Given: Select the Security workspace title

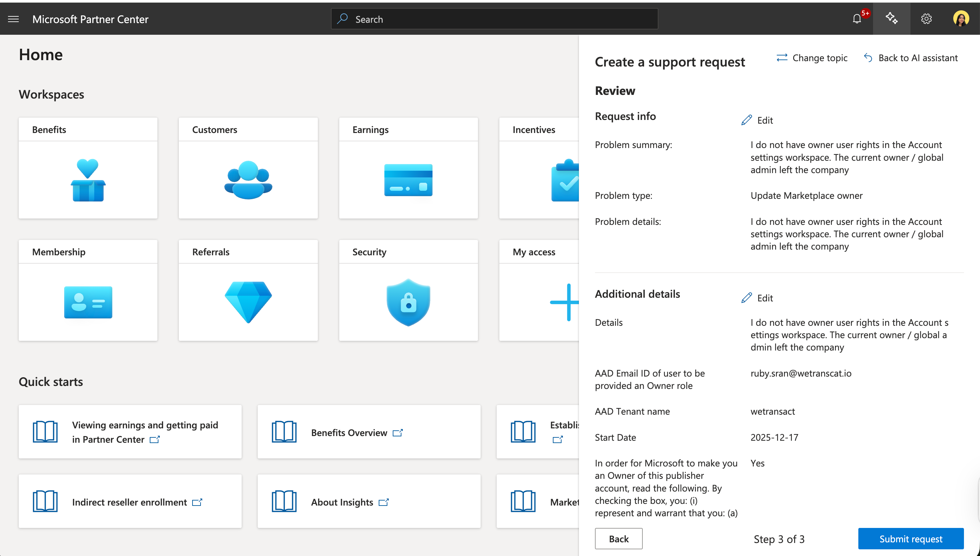Looking at the screenshot, I should click(369, 252).
